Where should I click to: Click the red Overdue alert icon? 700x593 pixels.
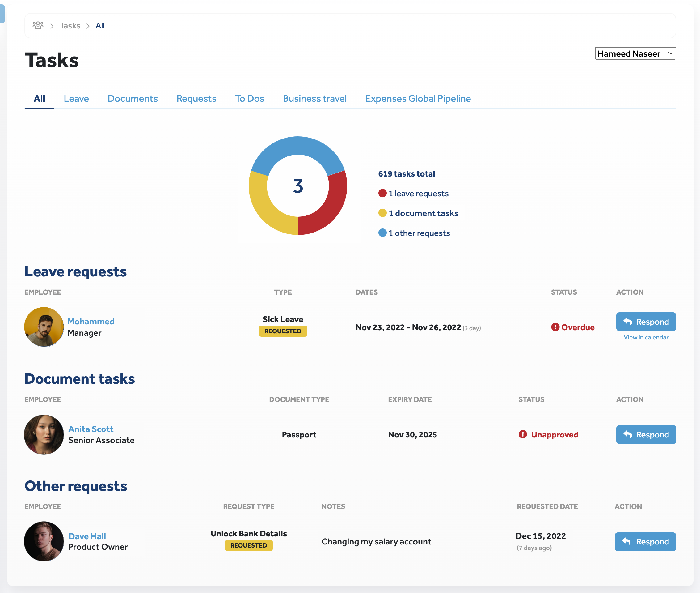pyautogui.click(x=555, y=327)
